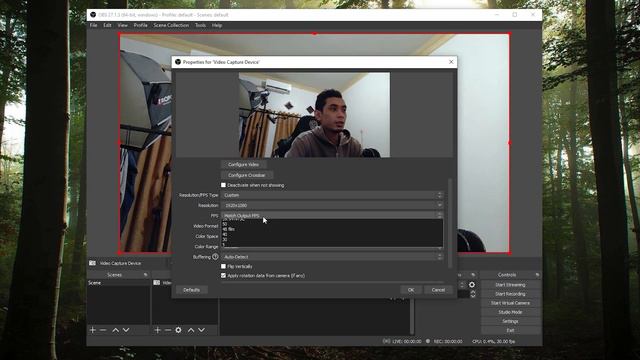Reset properties with Defaults button
Image resolution: width=640 pixels, height=360 pixels.
(x=191, y=290)
